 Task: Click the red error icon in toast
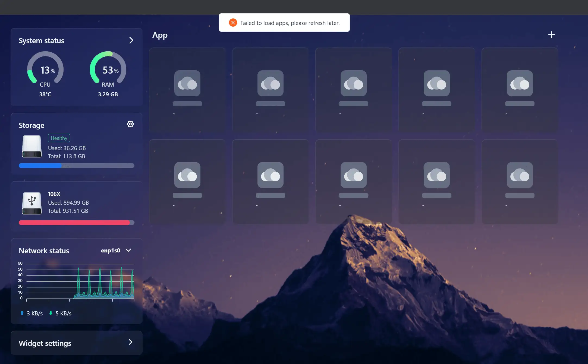pyautogui.click(x=233, y=23)
